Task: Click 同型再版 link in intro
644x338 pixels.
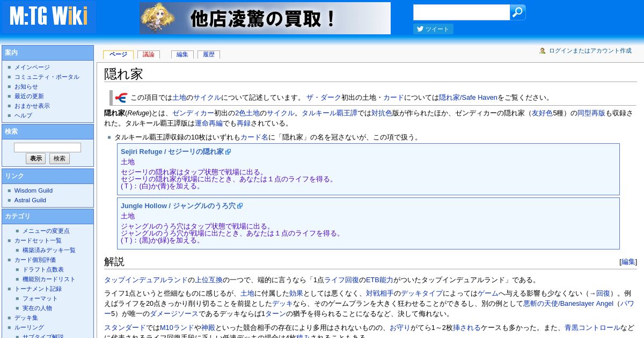Action: pos(591,113)
